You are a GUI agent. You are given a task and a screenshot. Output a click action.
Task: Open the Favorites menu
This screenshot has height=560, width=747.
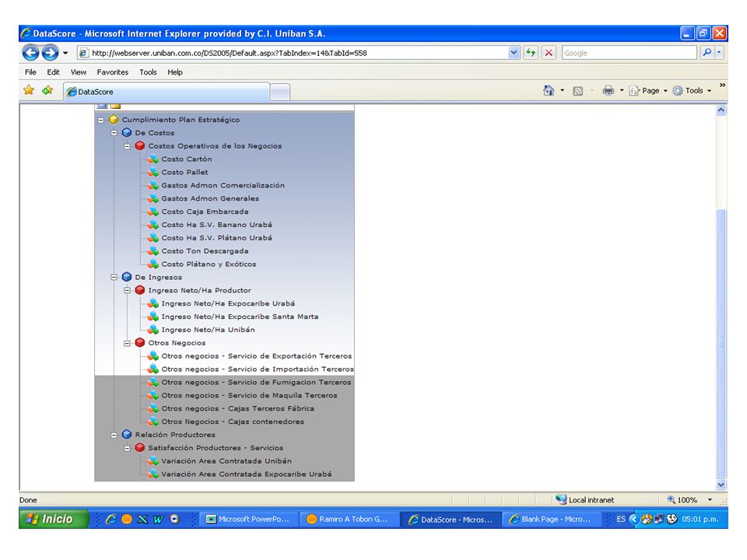pos(112,72)
